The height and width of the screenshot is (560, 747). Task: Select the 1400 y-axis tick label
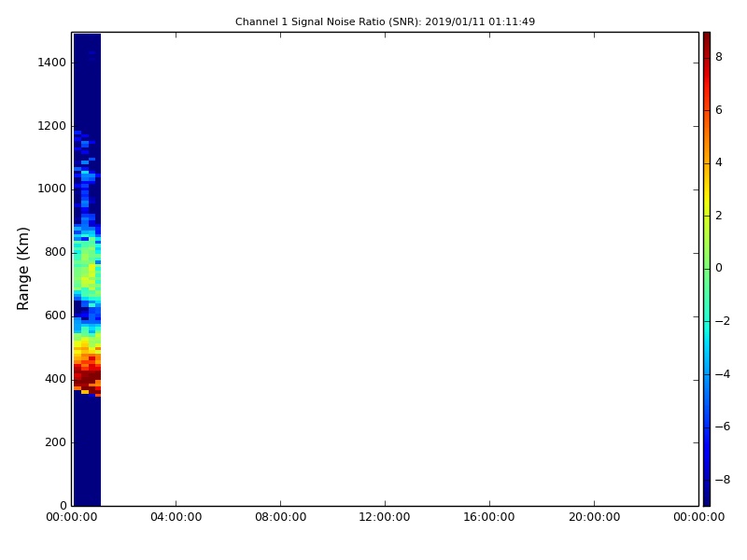[52, 63]
